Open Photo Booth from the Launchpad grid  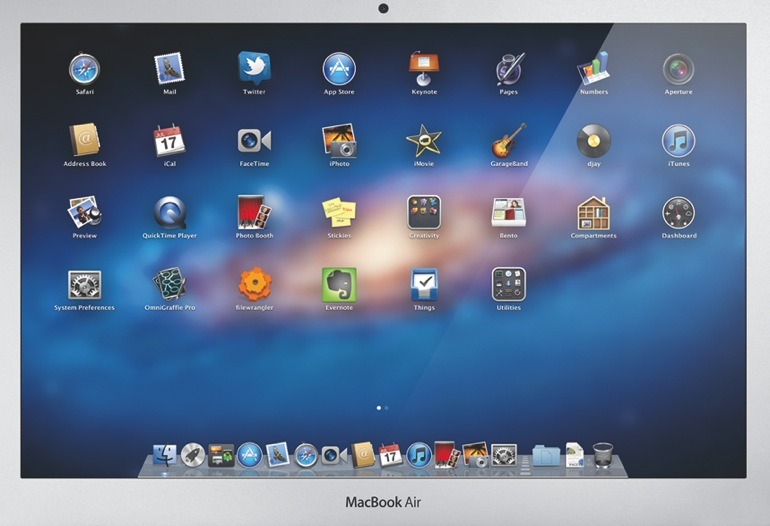pyautogui.click(x=254, y=212)
